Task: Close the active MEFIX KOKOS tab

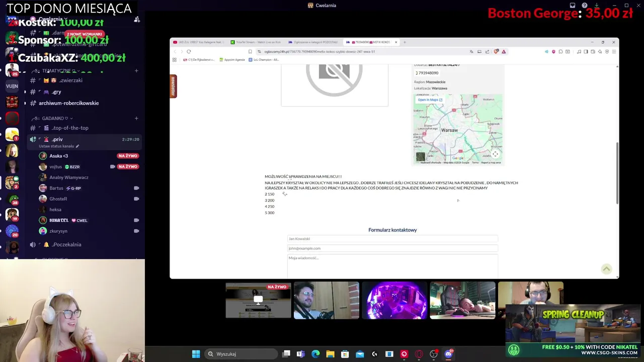Action: click(x=396, y=42)
